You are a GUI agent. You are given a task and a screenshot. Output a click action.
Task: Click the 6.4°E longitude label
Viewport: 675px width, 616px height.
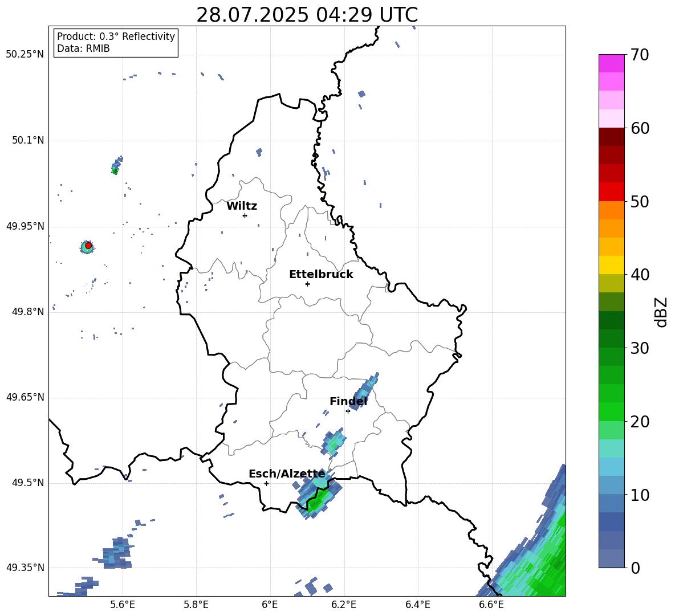pyautogui.click(x=418, y=605)
